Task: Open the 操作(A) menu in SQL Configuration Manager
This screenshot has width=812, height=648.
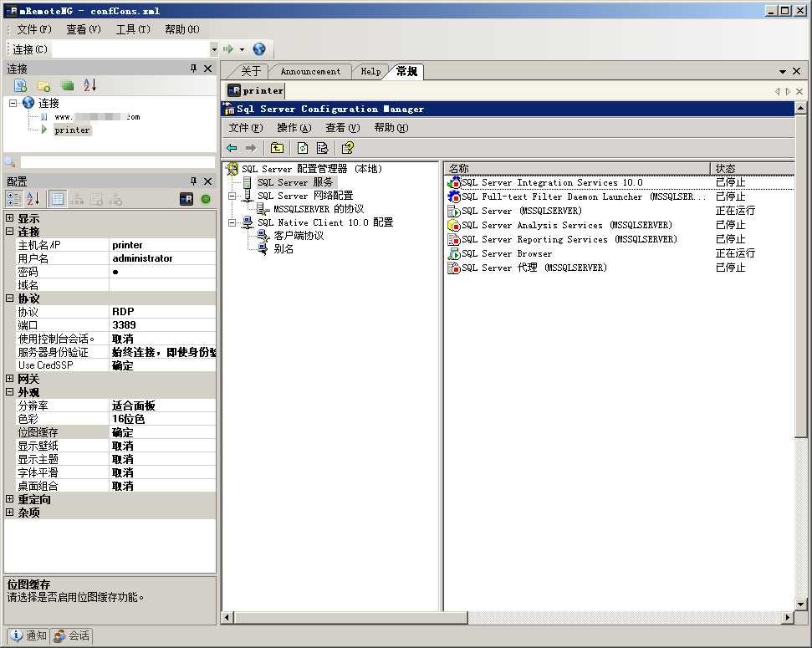Action: click(x=294, y=128)
